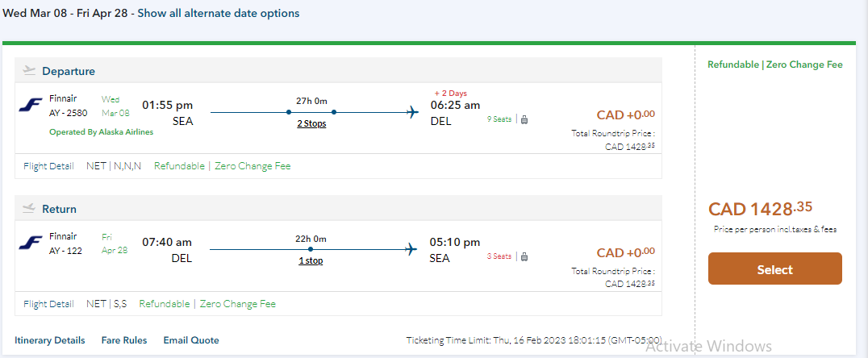Click the Finnair logo on departure flight
This screenshot has height=358, width=868.
(31, 106)
